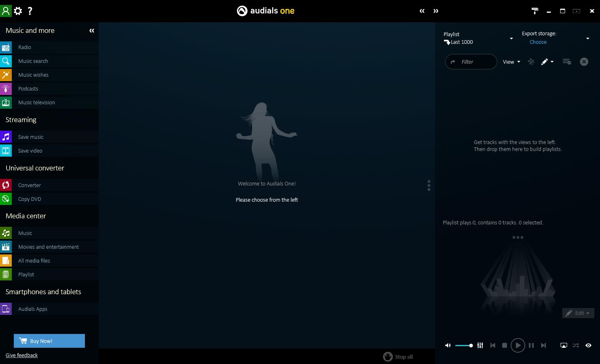Click the clear playlist X button
This screenshot has height=364, width=600.
(x=584, y=62)
